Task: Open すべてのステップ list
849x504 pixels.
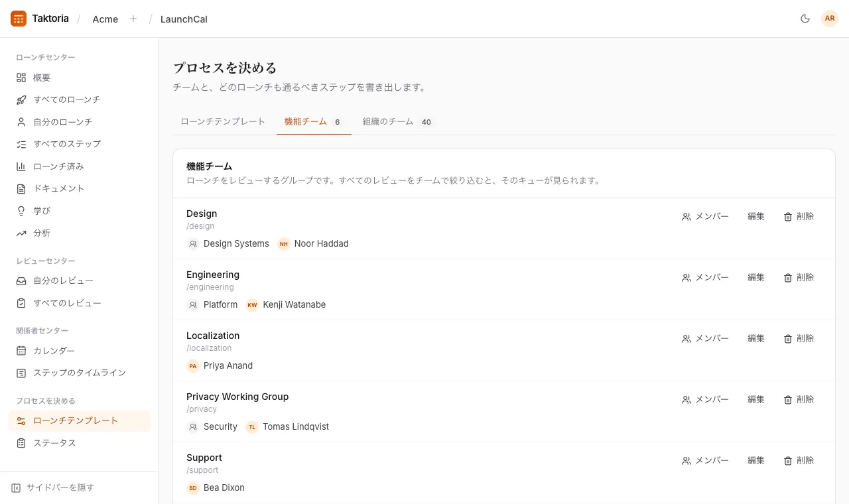Action: point(80,144)
